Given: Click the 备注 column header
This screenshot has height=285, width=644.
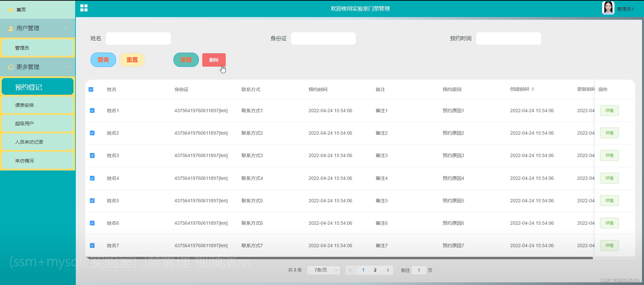Looking at the screenshot, I should (380, 89).
